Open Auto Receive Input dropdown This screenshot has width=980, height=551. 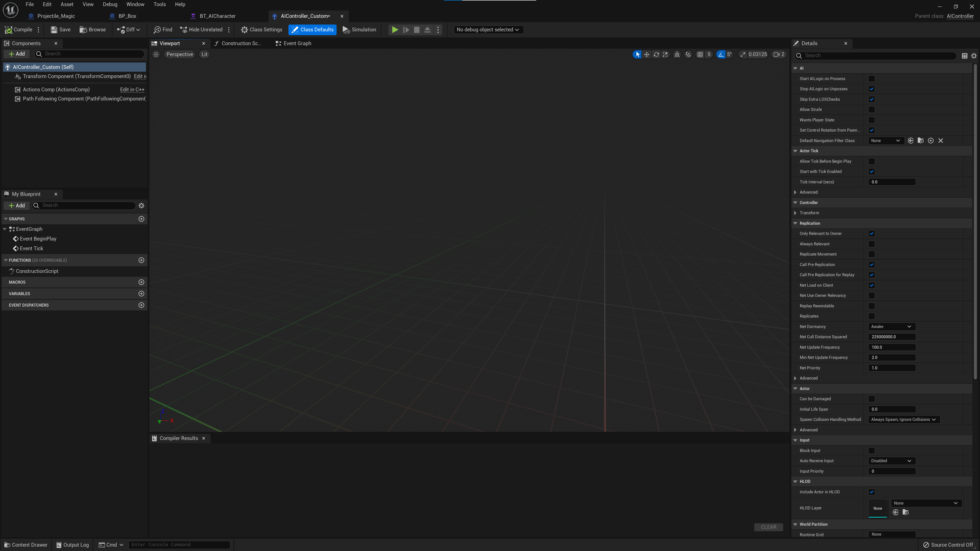(891, 461)
